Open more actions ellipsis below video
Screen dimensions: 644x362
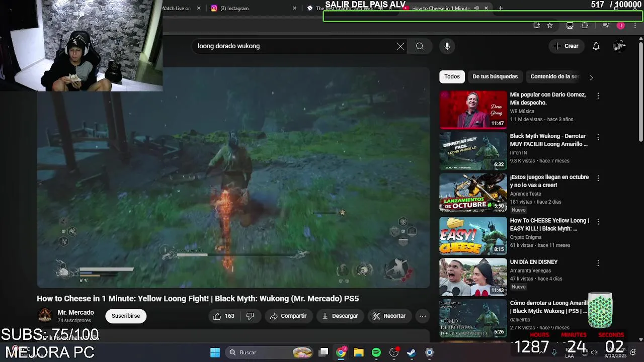pyautogui.click(x=423, y=316)
